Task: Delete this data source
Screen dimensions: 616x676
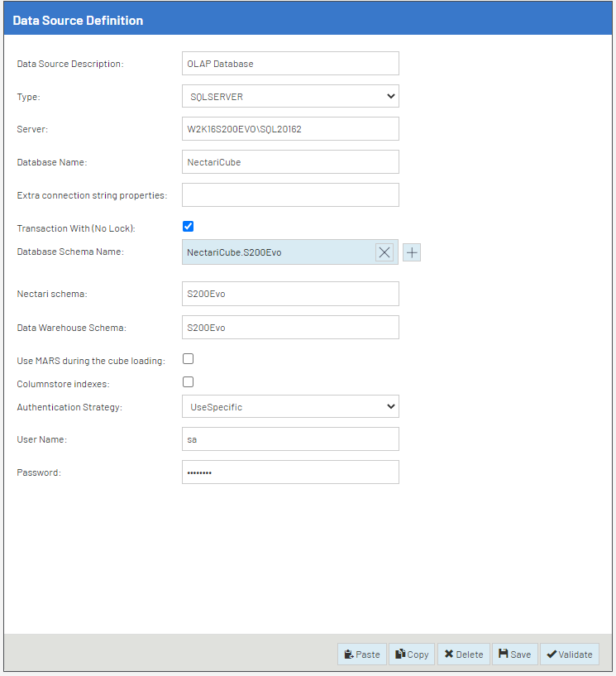Action: [464, 654]
